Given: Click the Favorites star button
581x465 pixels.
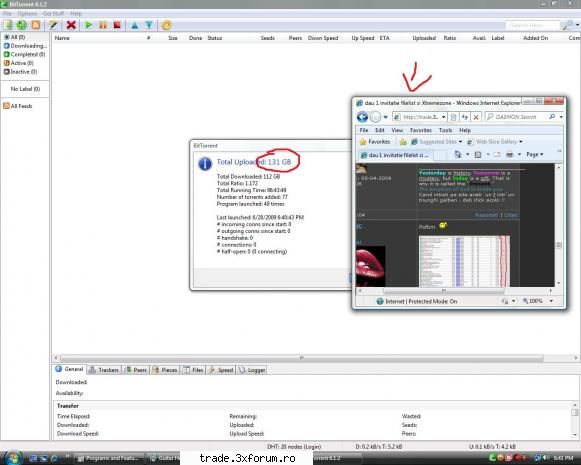Looking at the screenshot, I should 375,142.
